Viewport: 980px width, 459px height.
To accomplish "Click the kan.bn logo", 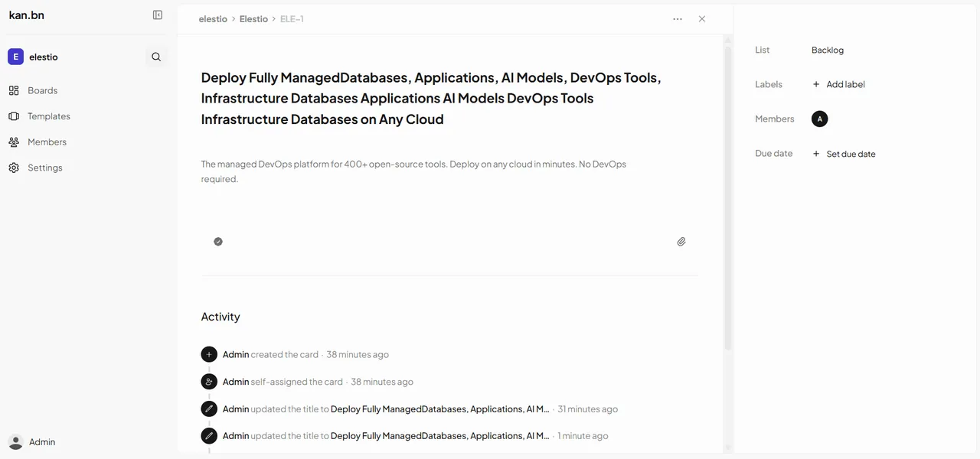I will 27,15.
